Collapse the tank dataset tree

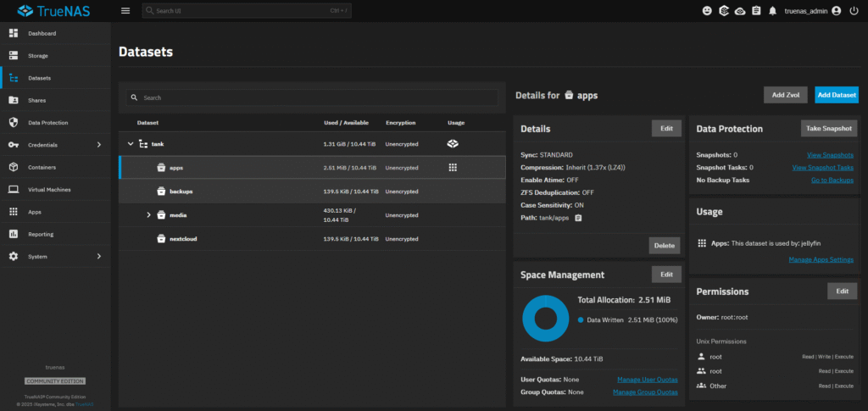click(x=131, y=144)
